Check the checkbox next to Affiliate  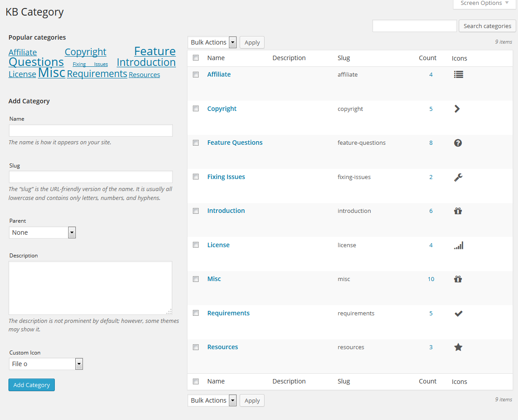click(x=196, y=74)
